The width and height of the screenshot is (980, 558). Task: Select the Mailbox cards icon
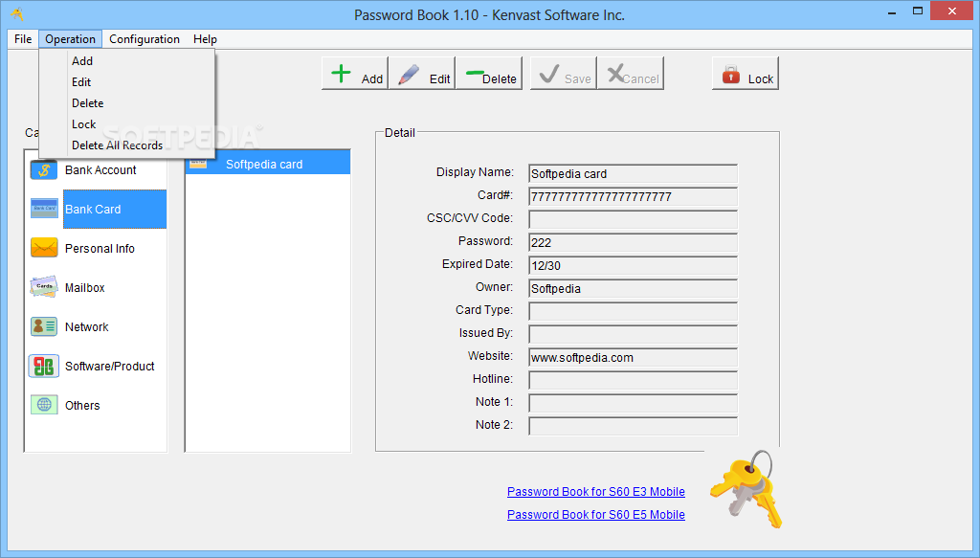click(44, 287)
